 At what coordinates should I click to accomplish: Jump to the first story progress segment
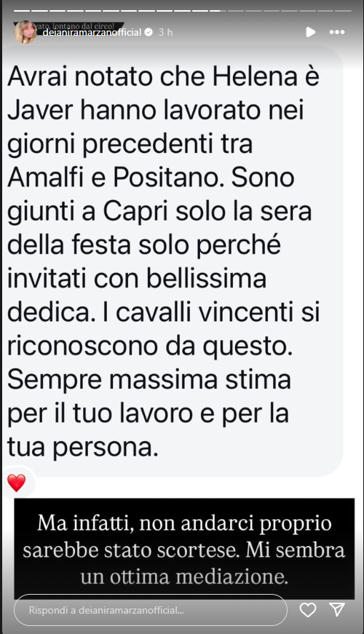click(x=21, y=10)
